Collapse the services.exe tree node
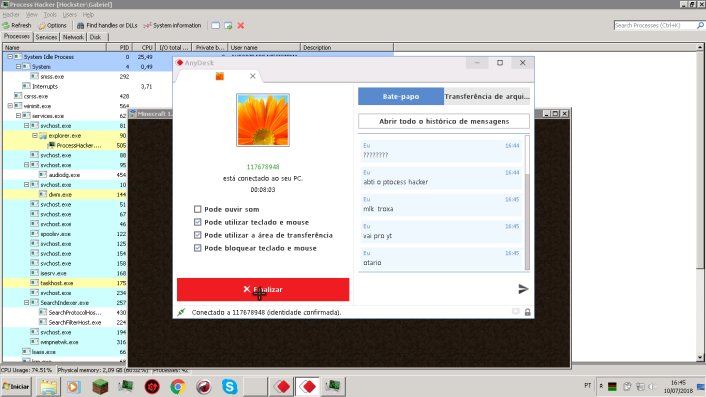The height and width of the screenshot is (397, 706). [18, 116]
